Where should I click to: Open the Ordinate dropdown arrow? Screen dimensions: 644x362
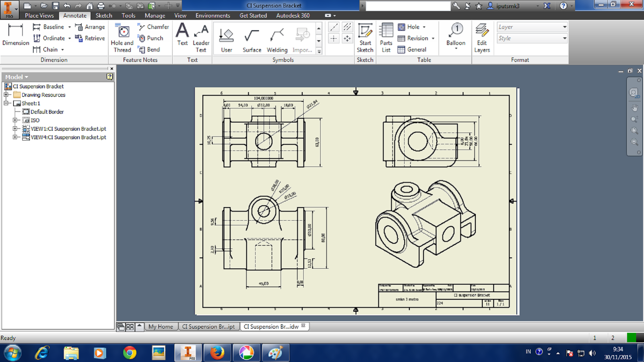click(70, 38)
